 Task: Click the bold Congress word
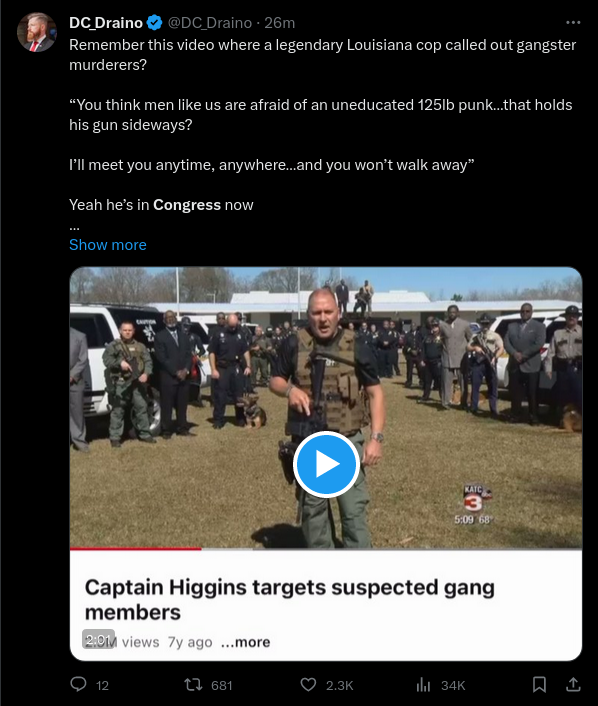[187, 205]
